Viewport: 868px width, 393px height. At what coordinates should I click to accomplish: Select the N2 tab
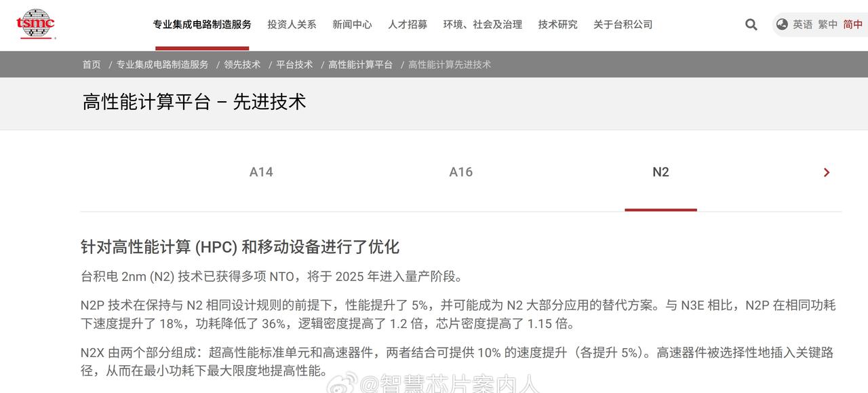tap(660, 172)
